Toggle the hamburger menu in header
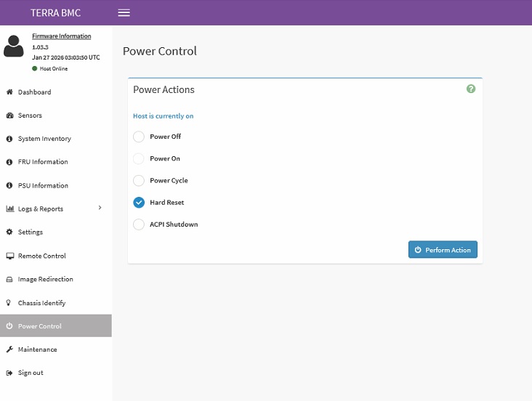The image size is (532, 401). pos(124,13)
